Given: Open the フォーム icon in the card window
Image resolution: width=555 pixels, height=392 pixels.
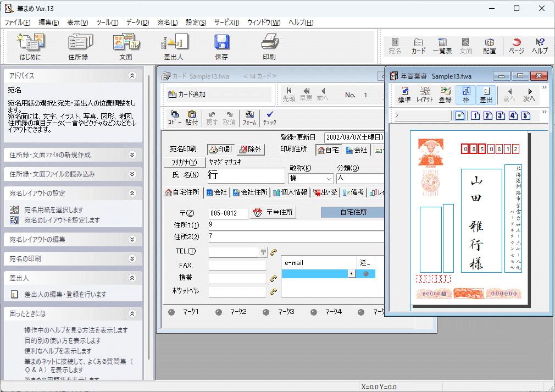Looking at the screenshot, I should coord(249,116).
